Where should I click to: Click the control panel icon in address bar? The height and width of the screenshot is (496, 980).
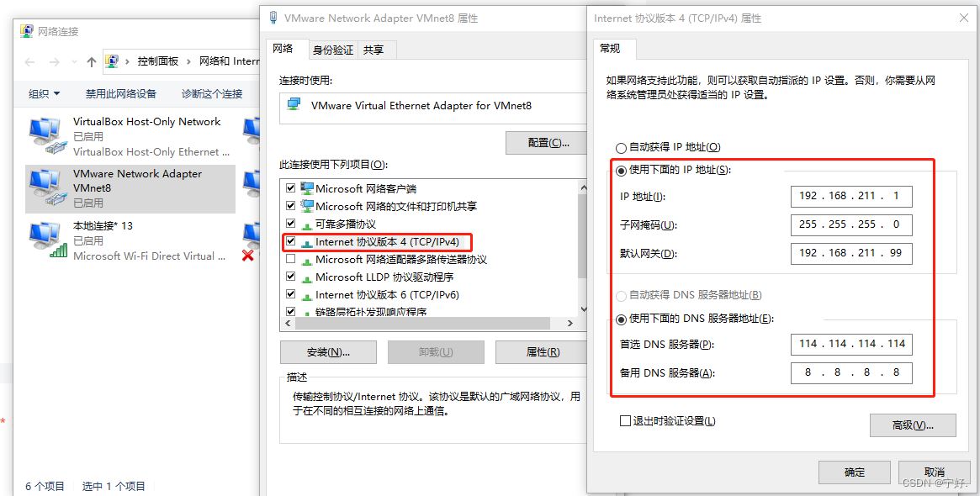tap(113, 61)
